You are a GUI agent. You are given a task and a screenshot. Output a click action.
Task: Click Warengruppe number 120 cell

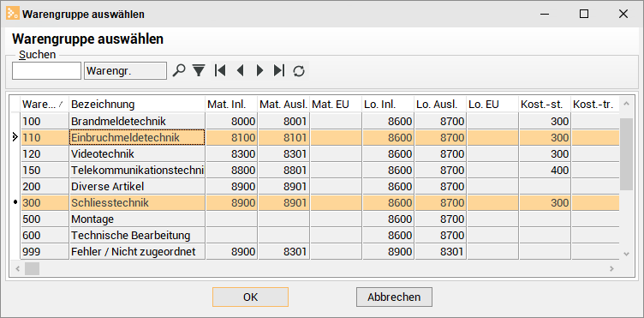click(x=45, y=154)
